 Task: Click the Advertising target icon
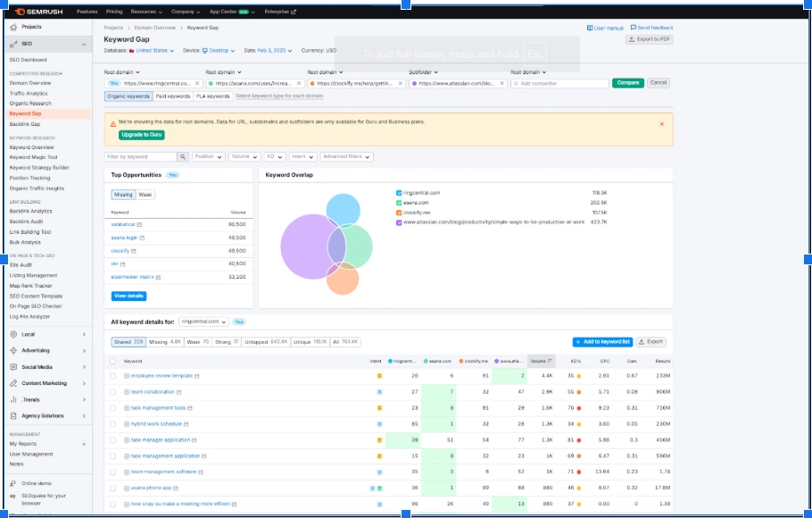point(13,350)
